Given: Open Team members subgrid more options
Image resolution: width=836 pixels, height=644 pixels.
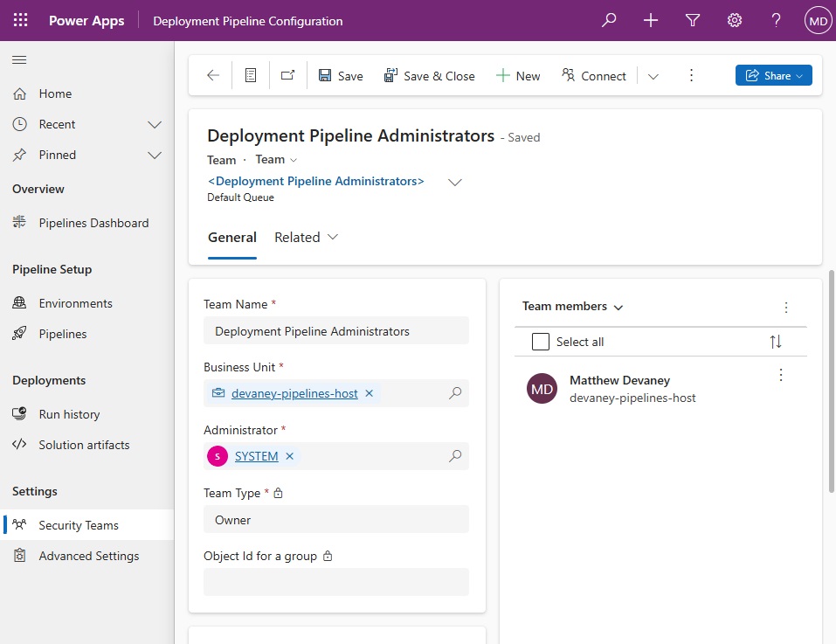Looking at the screenshot, I should click(x=785, y=307).
